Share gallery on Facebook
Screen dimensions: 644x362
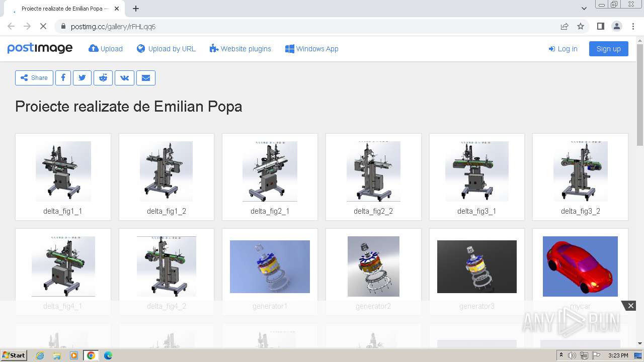[x=63, y=78]
